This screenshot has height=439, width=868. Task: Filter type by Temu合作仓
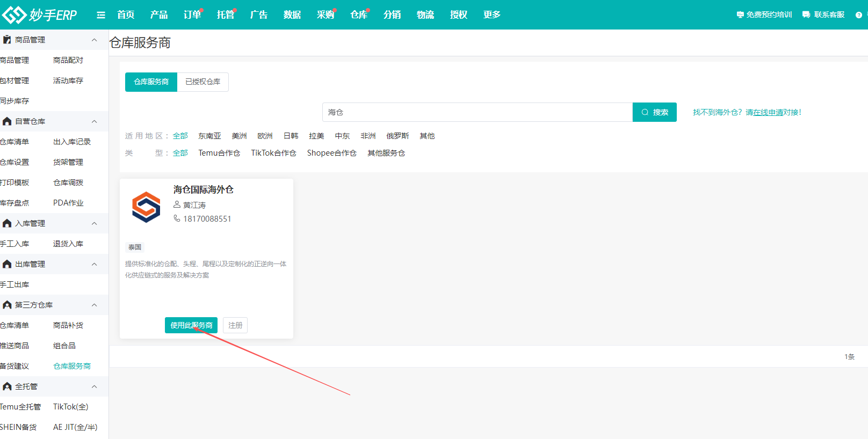coord(219,153)
